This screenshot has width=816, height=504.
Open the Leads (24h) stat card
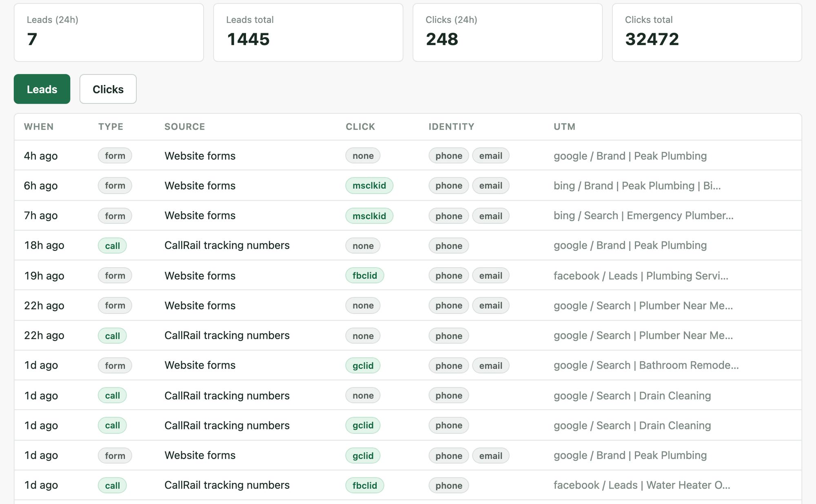[x=109, y=33]
